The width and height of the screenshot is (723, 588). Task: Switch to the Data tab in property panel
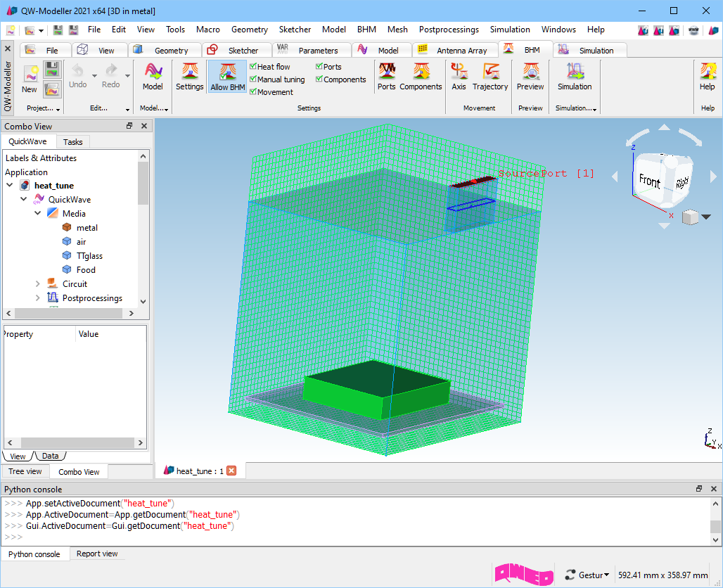[50, 456]
